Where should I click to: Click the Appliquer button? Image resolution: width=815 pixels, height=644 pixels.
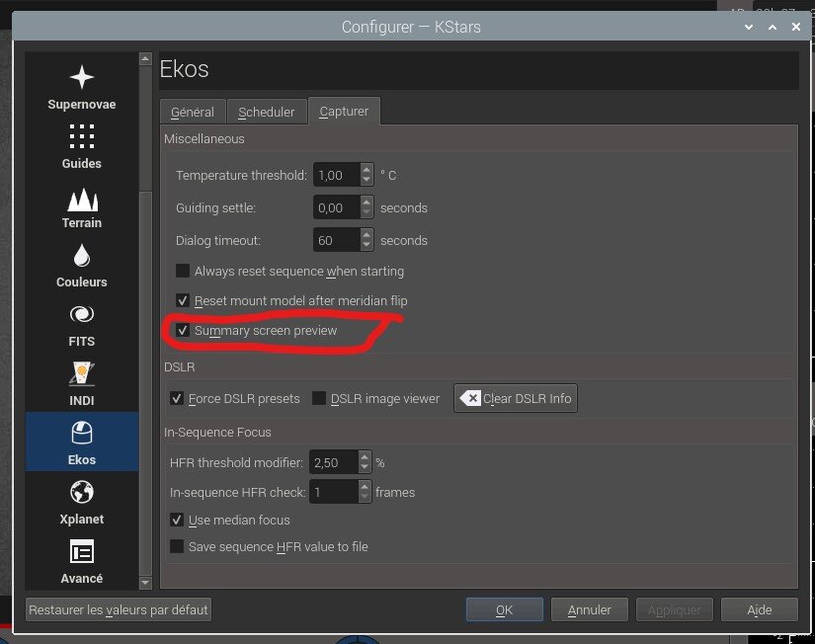674,609
